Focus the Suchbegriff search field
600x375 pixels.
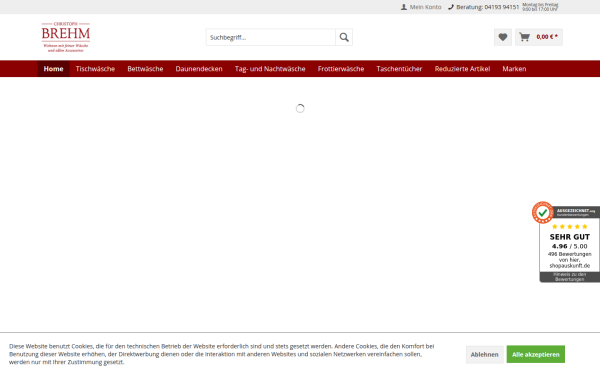(x=271, y=37)
